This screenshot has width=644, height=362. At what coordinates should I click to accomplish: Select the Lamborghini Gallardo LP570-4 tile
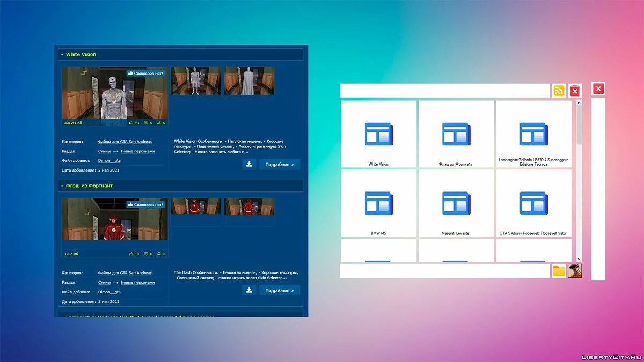533,135
